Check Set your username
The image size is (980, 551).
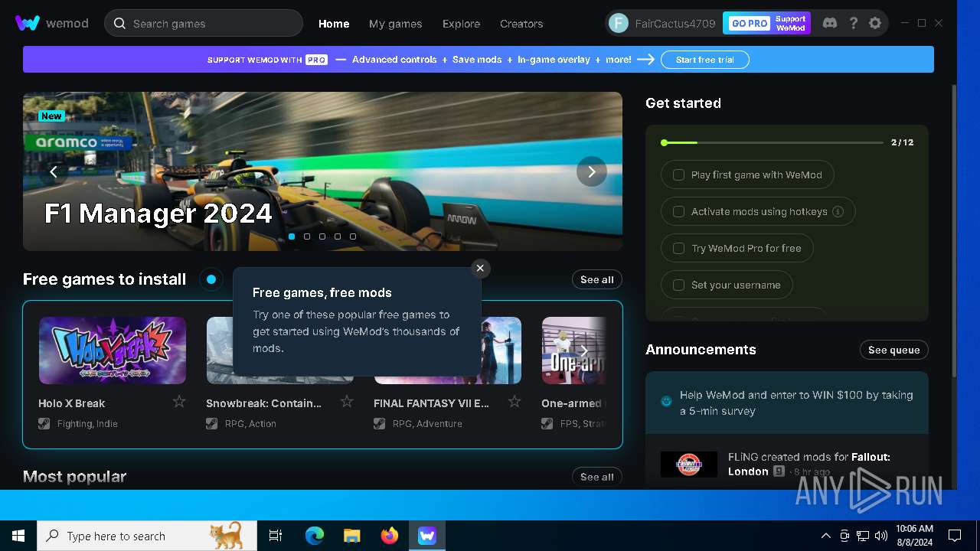[x=678, y=285]
